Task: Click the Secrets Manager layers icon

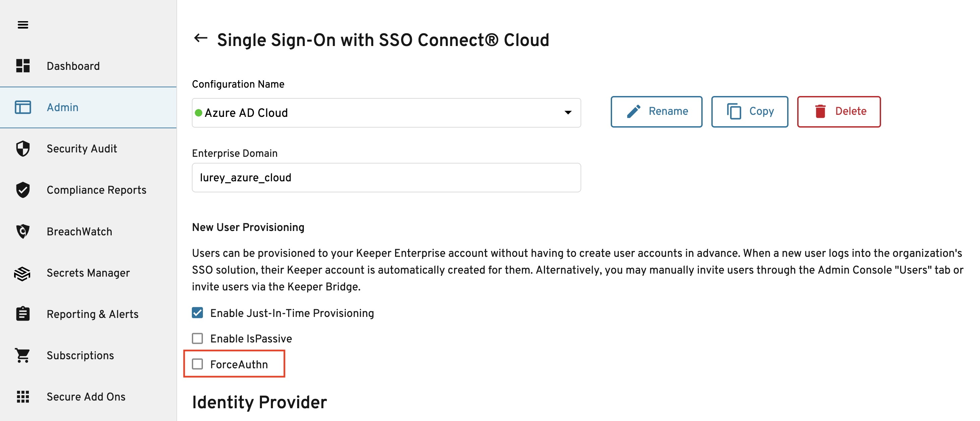Action: point(22,273)
